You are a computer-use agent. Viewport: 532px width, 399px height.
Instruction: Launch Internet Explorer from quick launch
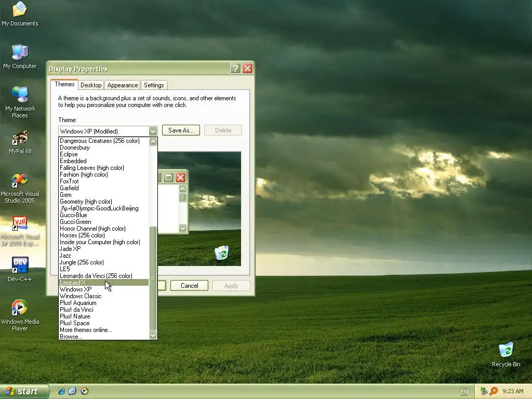point(61,391)
